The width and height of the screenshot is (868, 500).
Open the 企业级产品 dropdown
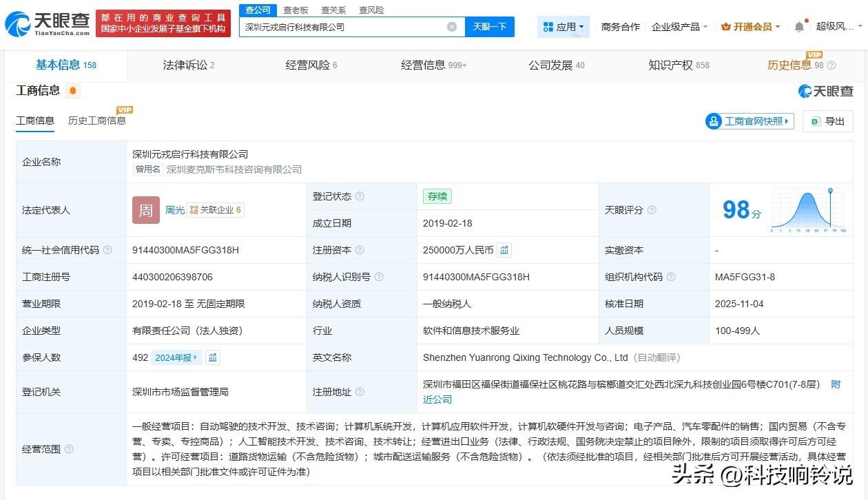click(681, 26)
